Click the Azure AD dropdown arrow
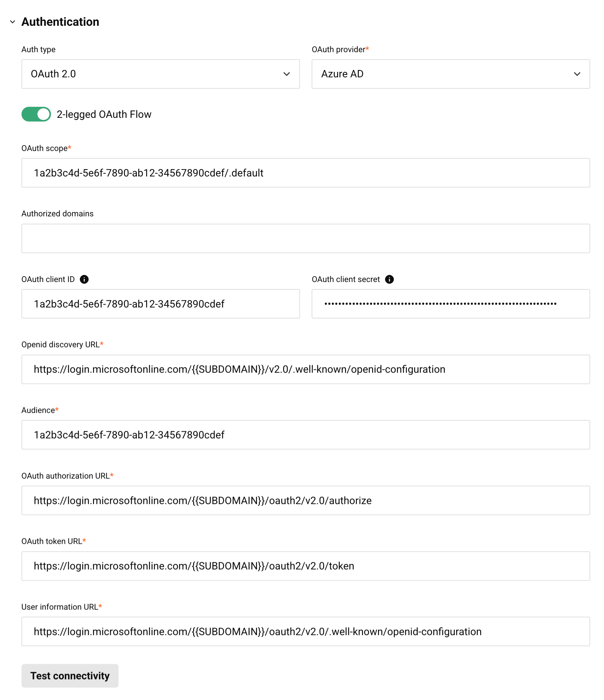This screenshot has width=604, height=700. 577,74
